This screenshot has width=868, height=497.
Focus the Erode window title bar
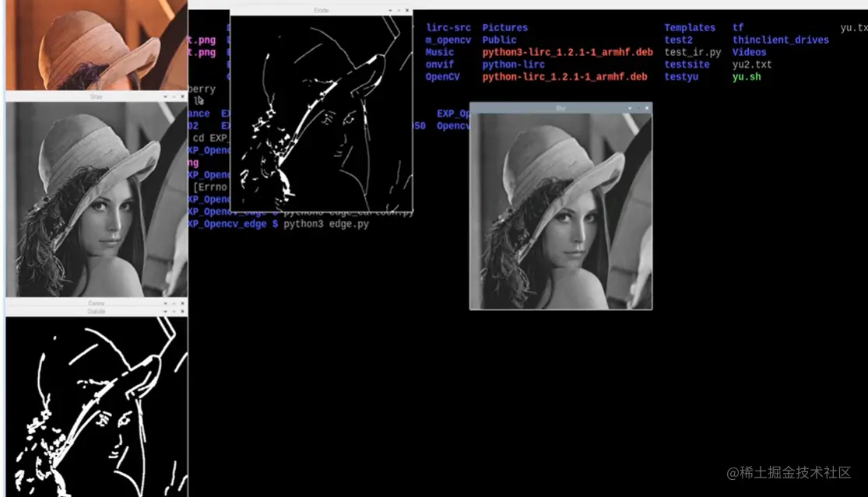(321, 11)
